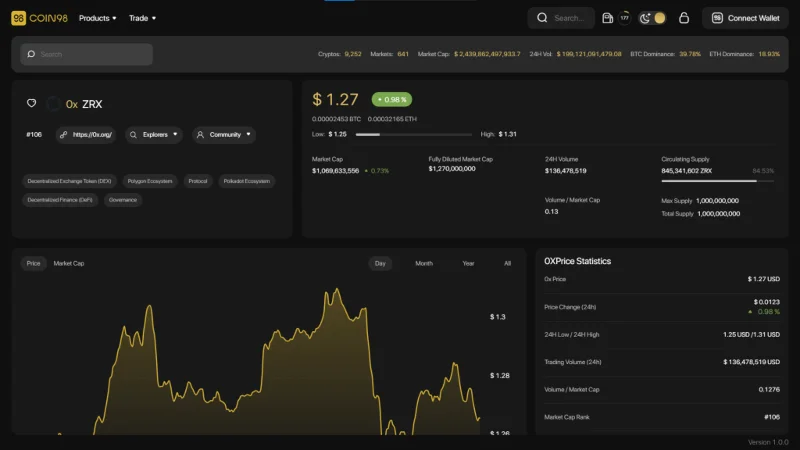
Task: Toggle the dark mode switch
Action: (x=652, y=18)
